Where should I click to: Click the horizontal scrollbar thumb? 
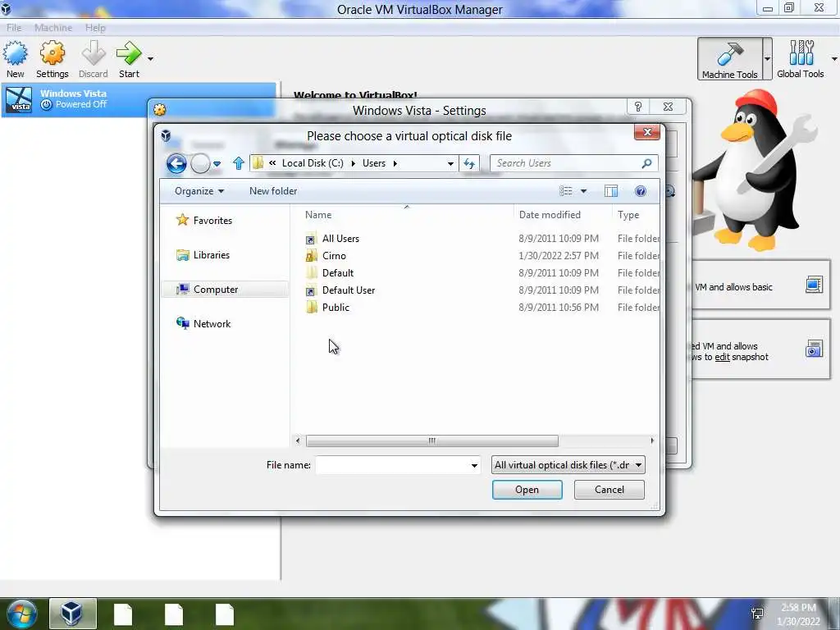[x=431, y=441]
